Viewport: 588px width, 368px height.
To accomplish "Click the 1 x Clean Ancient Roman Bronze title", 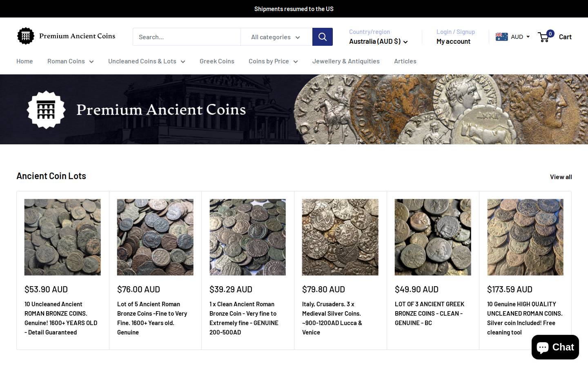I will pos(244,318).
